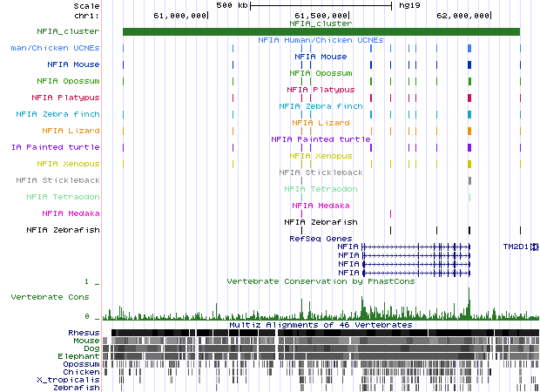Click the green NFIA_cluster feature bar
This screenshot has width=540, height=392.
(321, 32)
